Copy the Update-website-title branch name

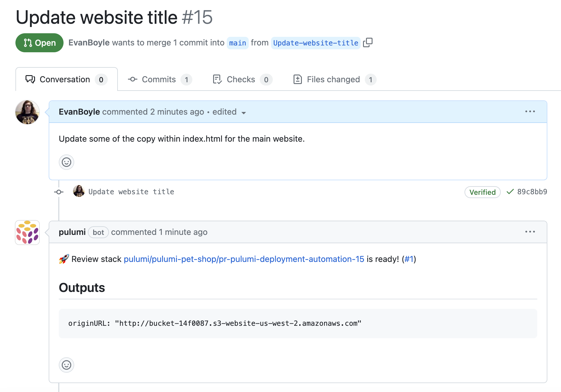point(368,43)
